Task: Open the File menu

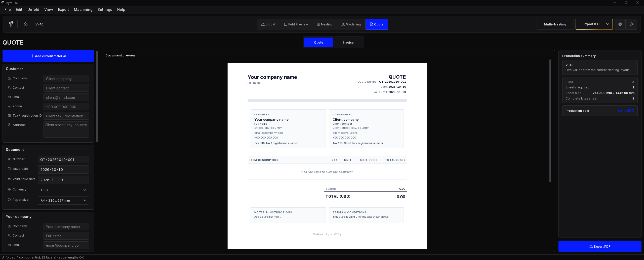Action: coord(8,10)
